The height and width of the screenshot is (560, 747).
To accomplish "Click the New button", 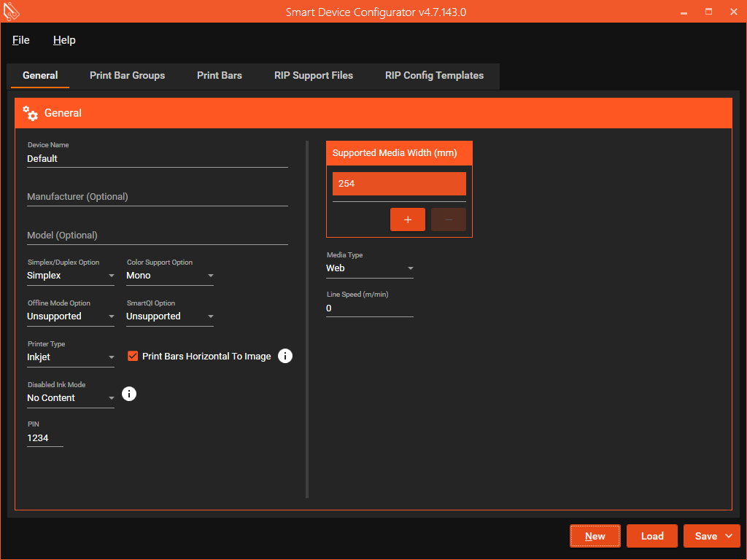I will pos(595,536).
